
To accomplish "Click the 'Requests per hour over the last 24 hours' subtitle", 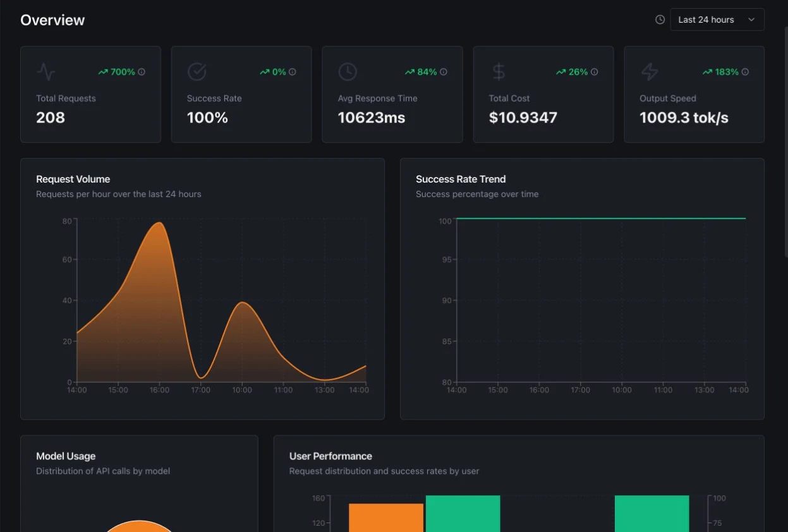I will pos(119,194).
